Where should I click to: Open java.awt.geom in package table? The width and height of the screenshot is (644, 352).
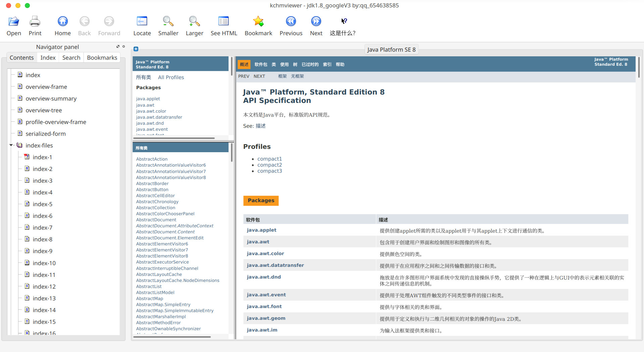pos(266,318)
